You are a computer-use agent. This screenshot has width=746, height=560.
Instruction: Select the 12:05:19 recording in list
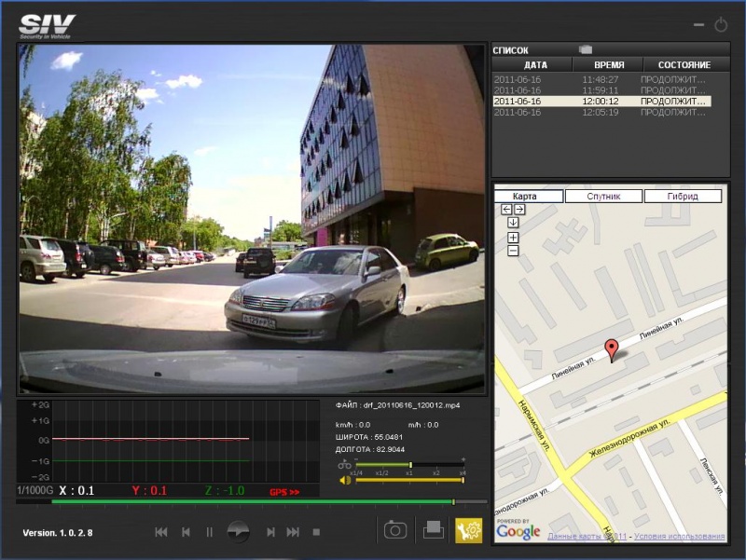click(601, 112)
